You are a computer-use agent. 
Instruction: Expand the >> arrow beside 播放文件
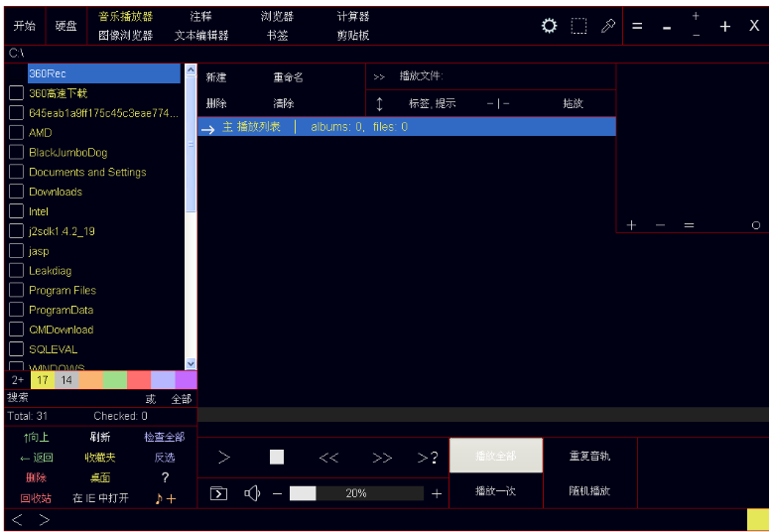tap(379, 76)
